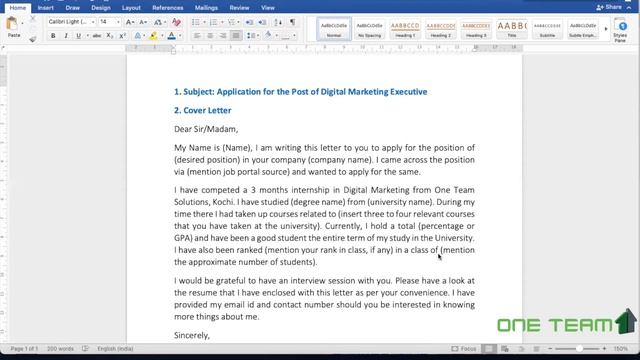
Task: Decrease font size with the smaller A
Action: tap(143, 22)
